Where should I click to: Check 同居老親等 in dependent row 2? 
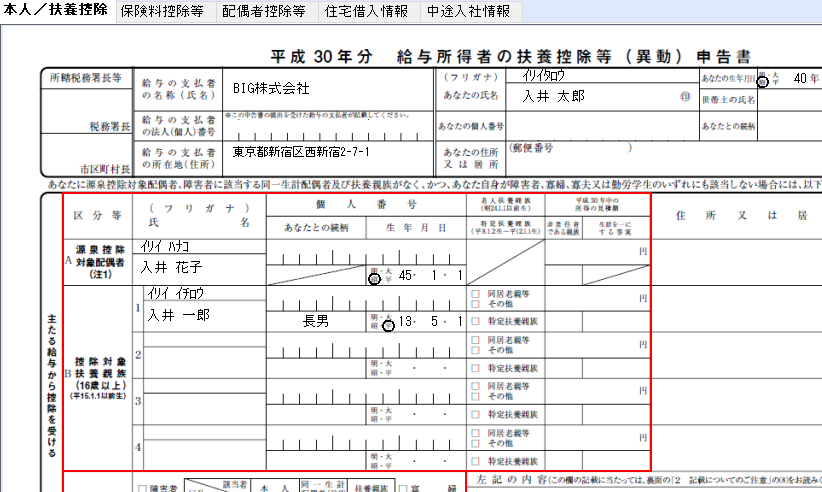(x=475, y=340)
